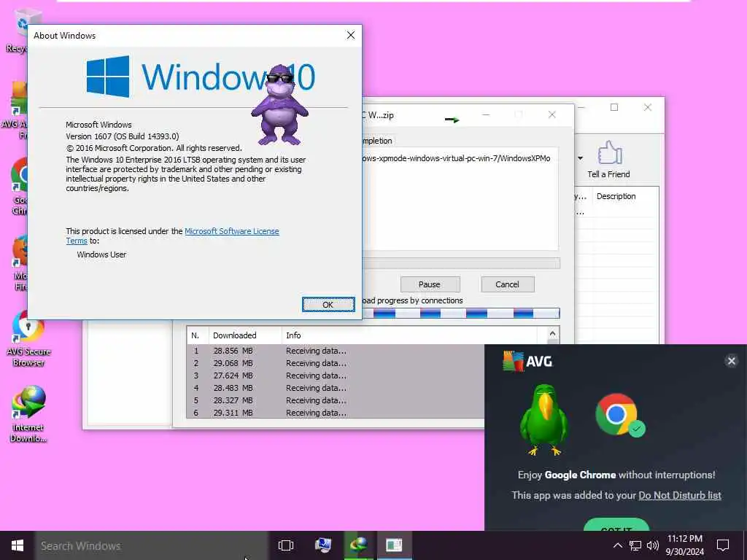
Task: Open Google Chrome desktop shortcut
Action: point(19,187)
